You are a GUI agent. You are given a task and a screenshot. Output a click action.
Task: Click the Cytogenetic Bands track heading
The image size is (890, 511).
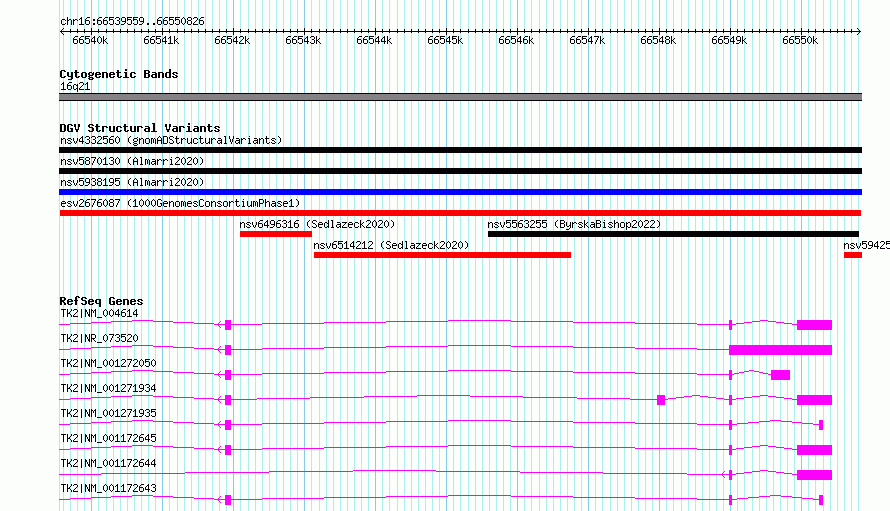pyautogui.click(x=119, y=74)
